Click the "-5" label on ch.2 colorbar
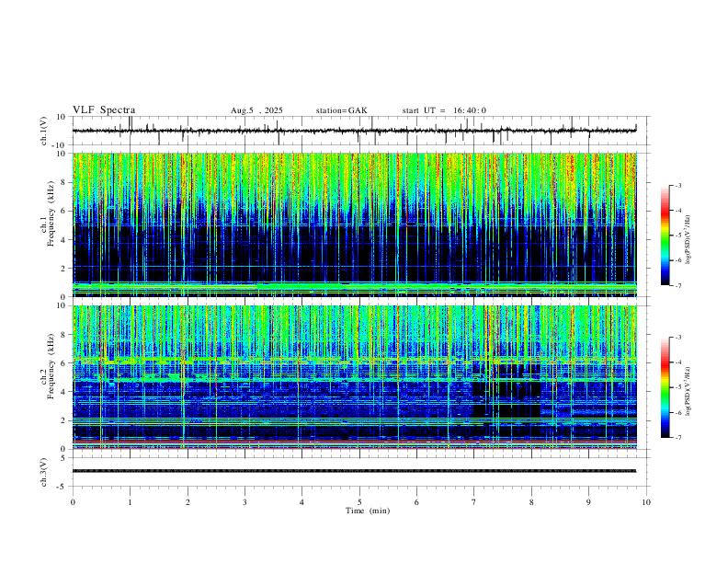The width and height of the screenshot is (728, 563). click(678, 387)
